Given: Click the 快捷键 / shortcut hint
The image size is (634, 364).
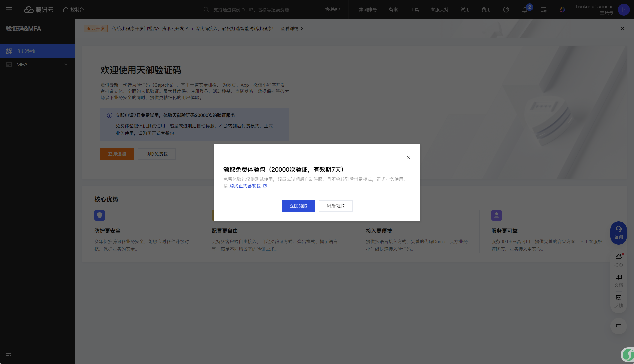Looking at the screenshot, I should pyautogui.click(x=333, y=9).
